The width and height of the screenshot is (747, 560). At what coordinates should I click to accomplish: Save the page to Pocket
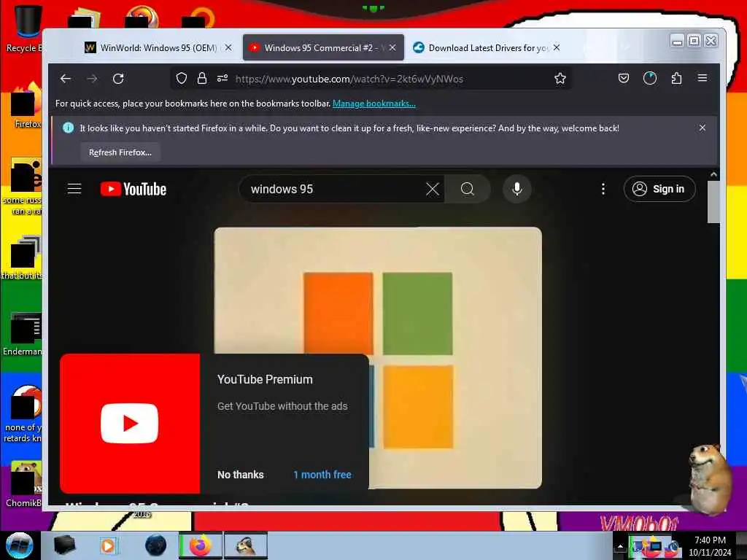click(624, 79)
